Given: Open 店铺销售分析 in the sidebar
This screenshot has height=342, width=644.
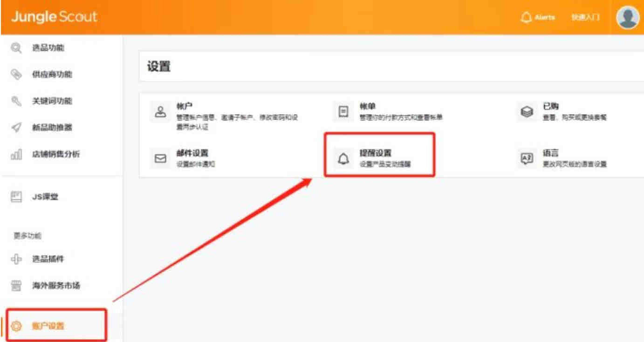Looking at the screenshot, I should tap(55, 154).
